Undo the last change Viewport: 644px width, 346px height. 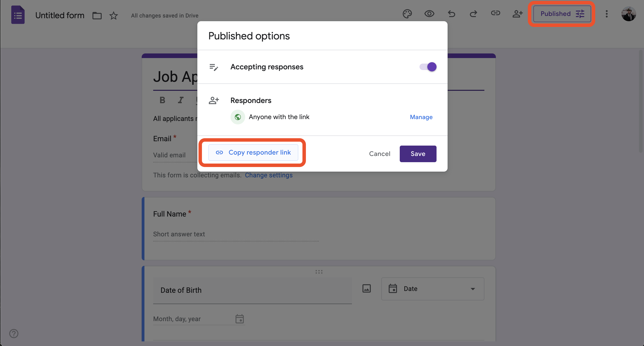click(451, 14)
